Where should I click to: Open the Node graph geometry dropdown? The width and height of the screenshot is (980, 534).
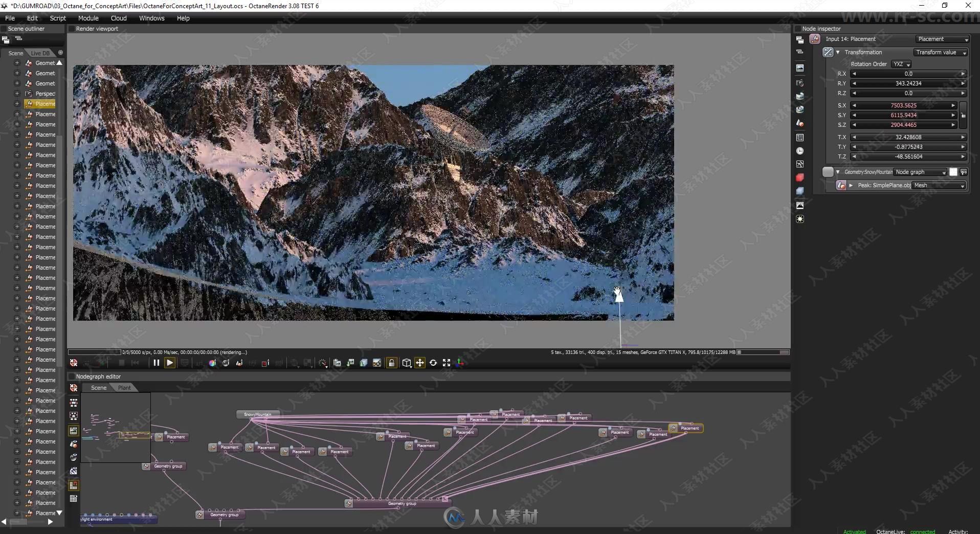click(921, 172)
